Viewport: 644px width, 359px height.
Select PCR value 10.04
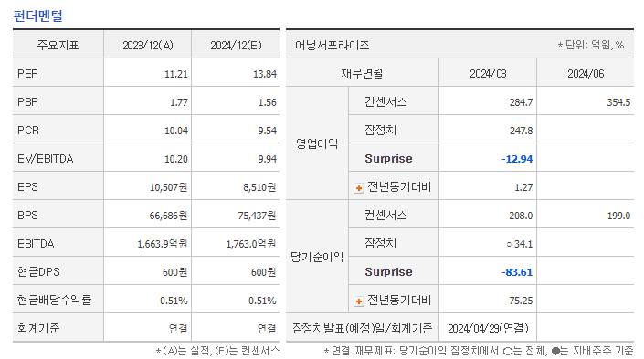pos(175,131)
